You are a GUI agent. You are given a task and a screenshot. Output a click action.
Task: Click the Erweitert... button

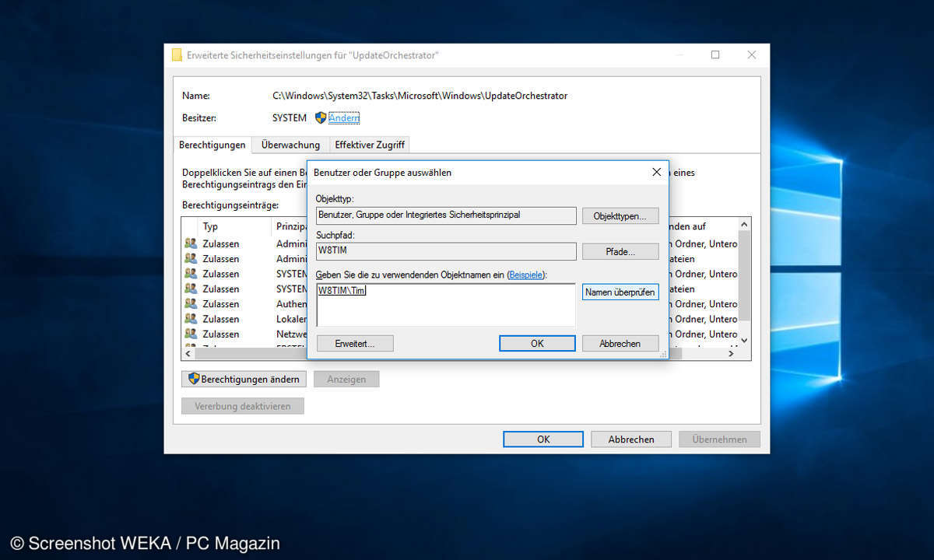[x=355, y=343]
